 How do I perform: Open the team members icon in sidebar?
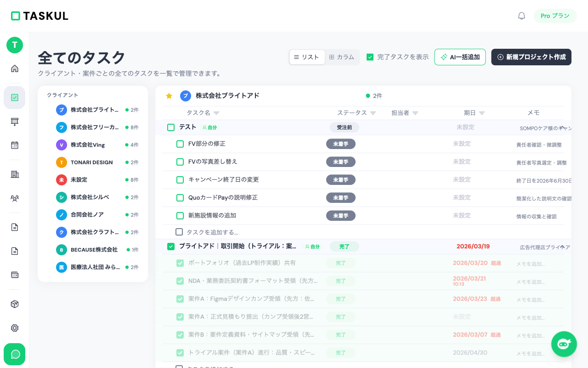tap(15, 198)
